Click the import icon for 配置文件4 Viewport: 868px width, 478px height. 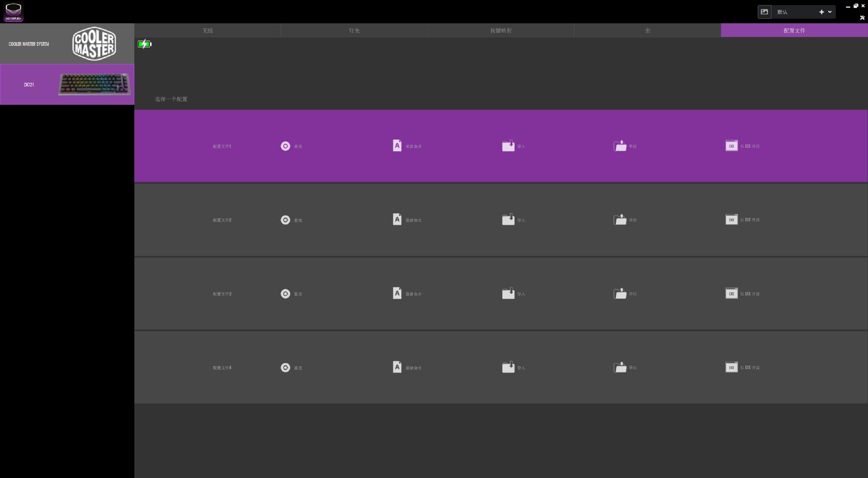pyautogui.click(x=508, y=367)
